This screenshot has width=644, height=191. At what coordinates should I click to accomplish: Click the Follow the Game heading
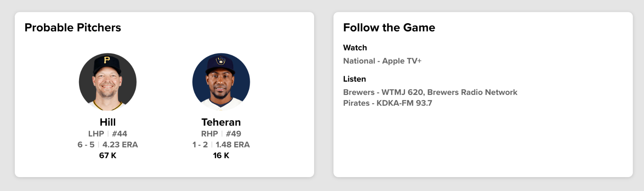click(x=389, y=27)
